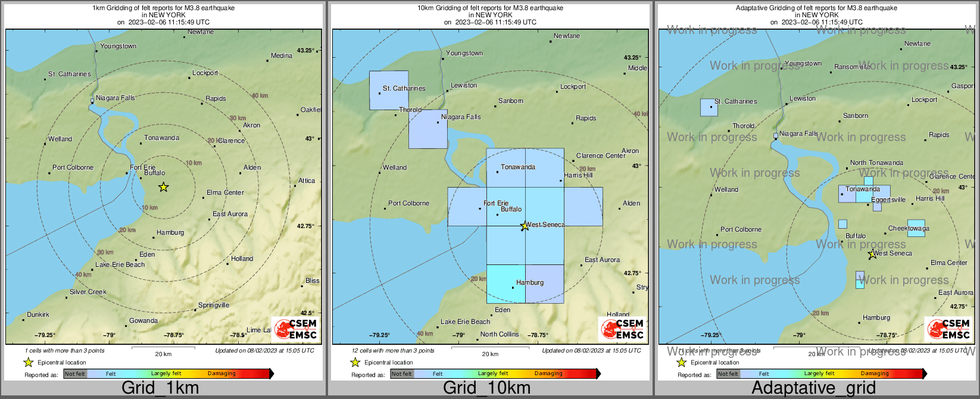
Task: Click the 'West Seneca' label on Adaptative_grid map
Action: 892,253
